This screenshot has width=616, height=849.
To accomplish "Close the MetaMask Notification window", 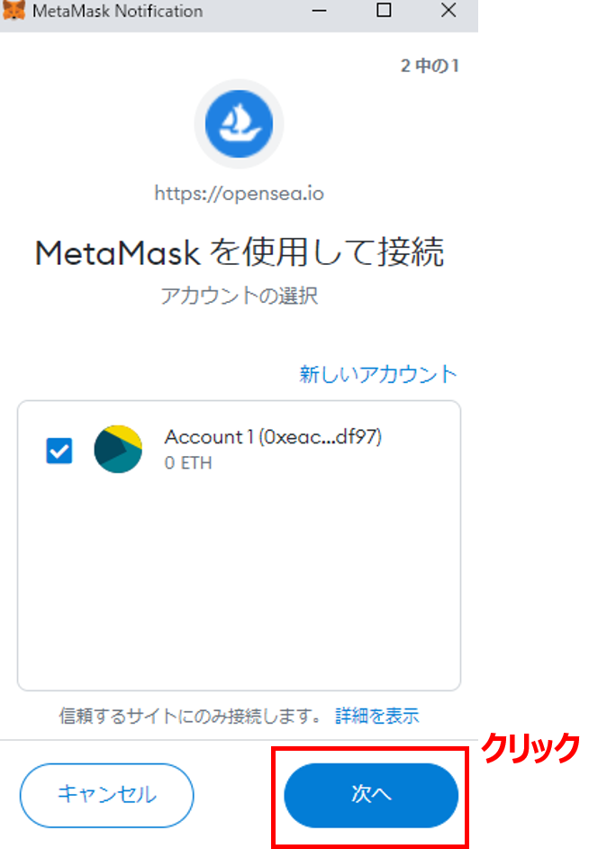I will [448, 10].
